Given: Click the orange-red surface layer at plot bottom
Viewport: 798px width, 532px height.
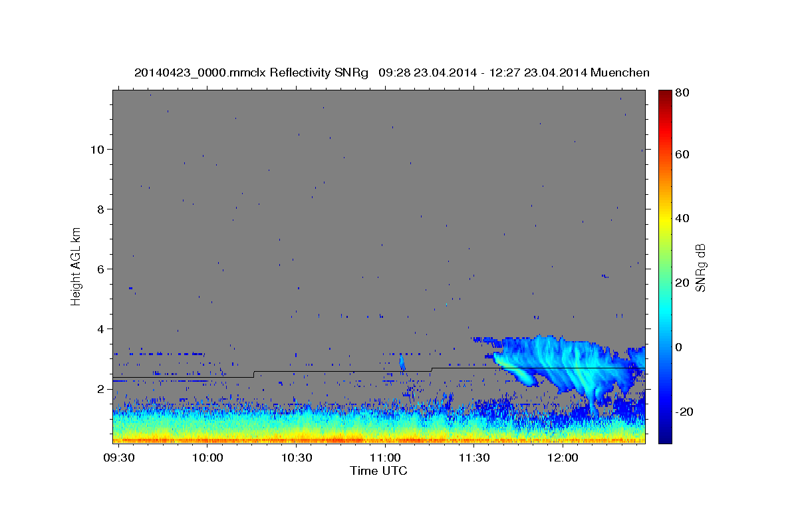Looking at the screenshot, I should point(379,440).
